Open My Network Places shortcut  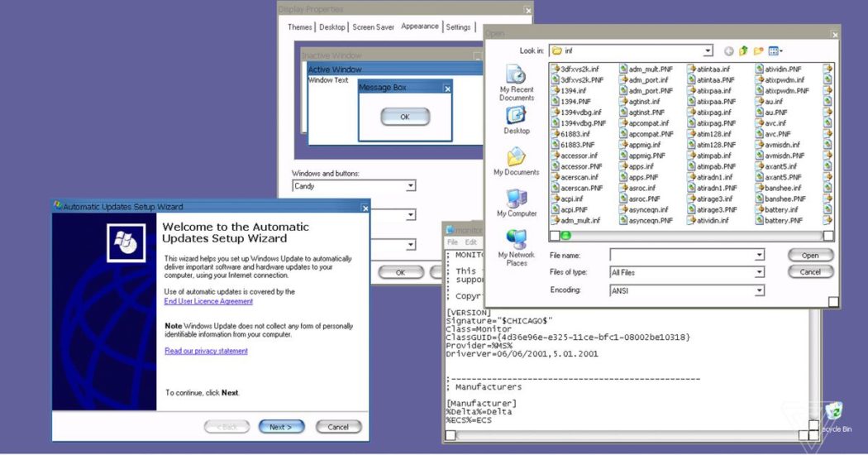[x=516, y=247]
